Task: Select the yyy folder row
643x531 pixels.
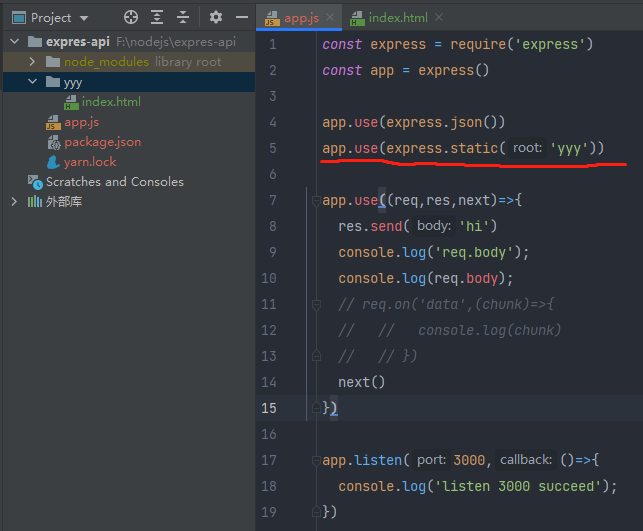Action: 129,82
